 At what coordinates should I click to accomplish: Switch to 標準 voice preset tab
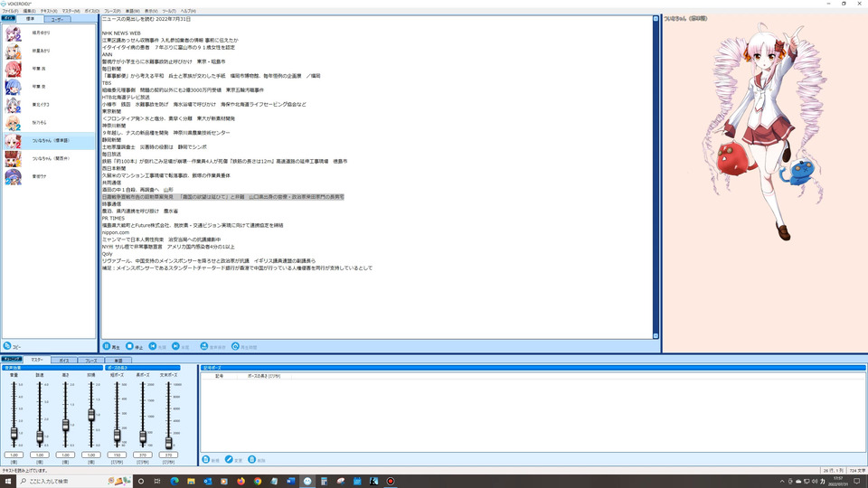(31, 19)
